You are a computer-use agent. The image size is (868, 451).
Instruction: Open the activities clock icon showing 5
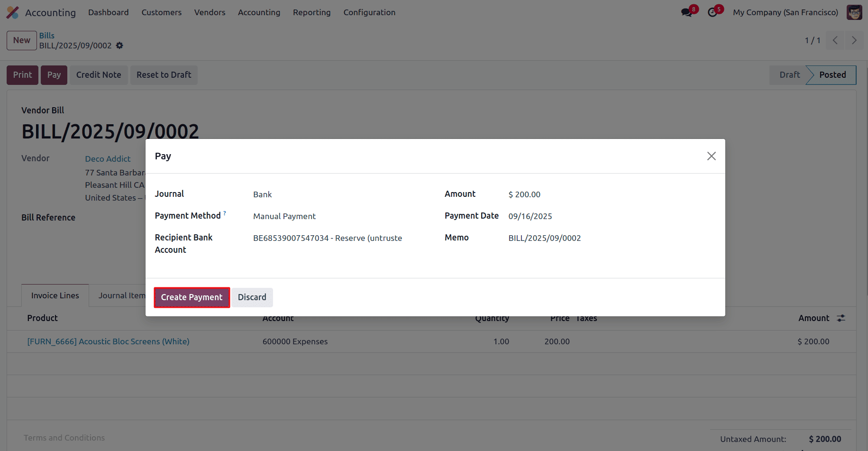(x=713, y=12)
